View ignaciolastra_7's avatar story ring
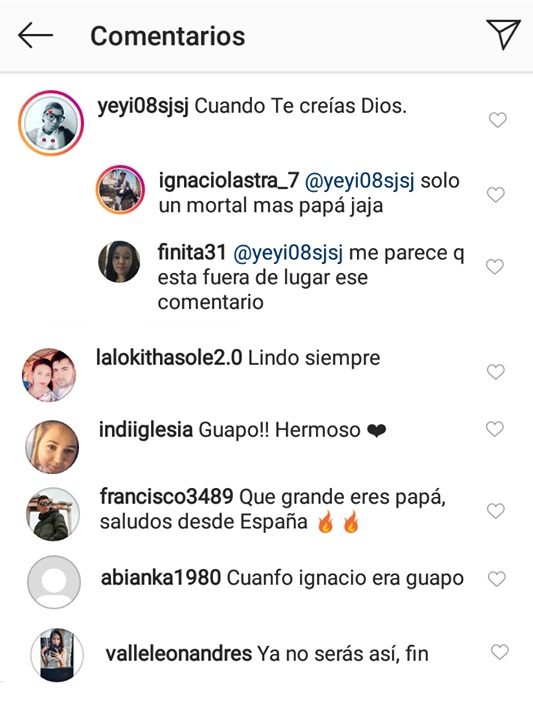 pyautogui.click(x=120, y=189)
